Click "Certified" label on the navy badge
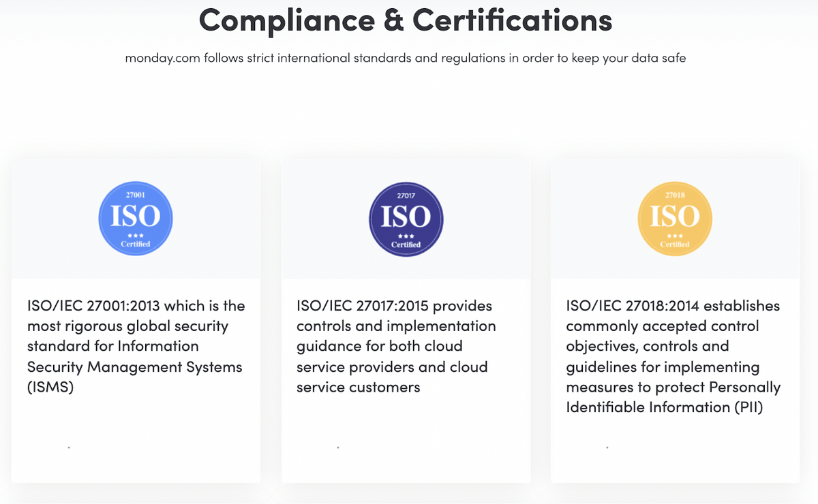This screenshot has width=818, height=504. pyautogui.click(x=406, y=245)
